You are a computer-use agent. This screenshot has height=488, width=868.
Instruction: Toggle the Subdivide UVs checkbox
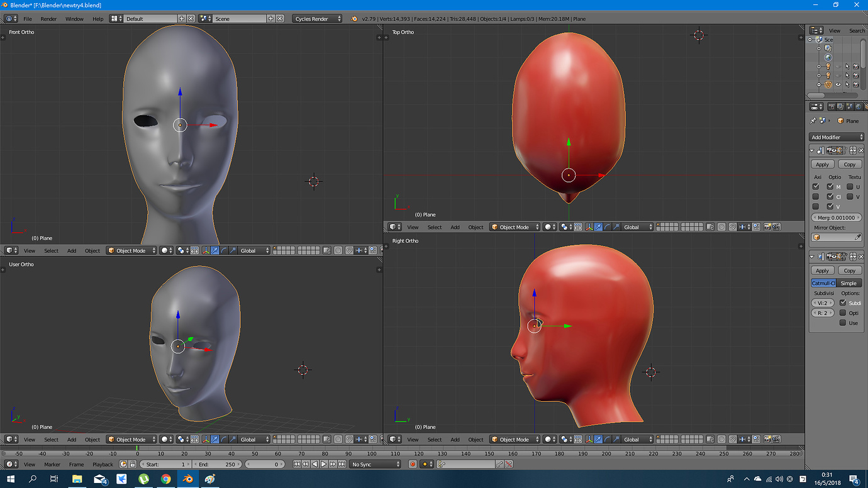[x=843, y=302]
